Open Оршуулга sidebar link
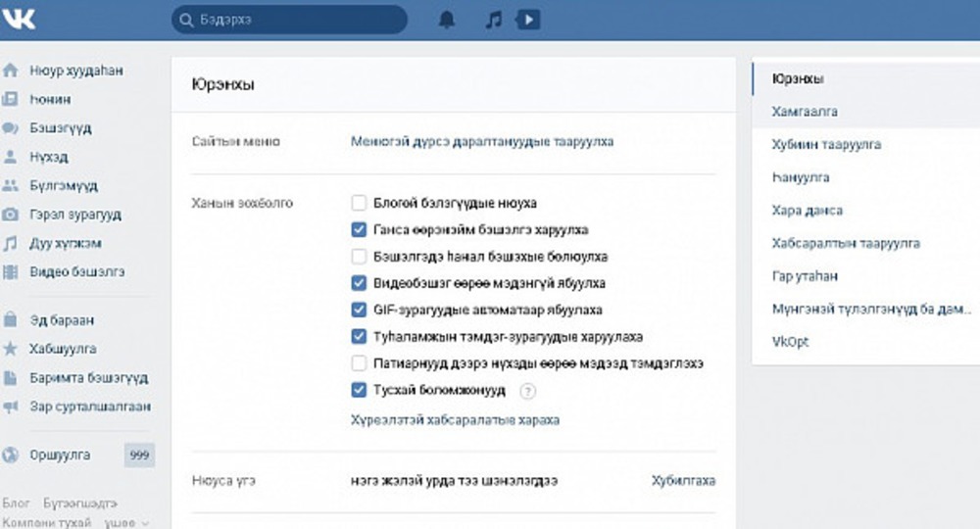The image size is (980, 529). coord(60,455)
